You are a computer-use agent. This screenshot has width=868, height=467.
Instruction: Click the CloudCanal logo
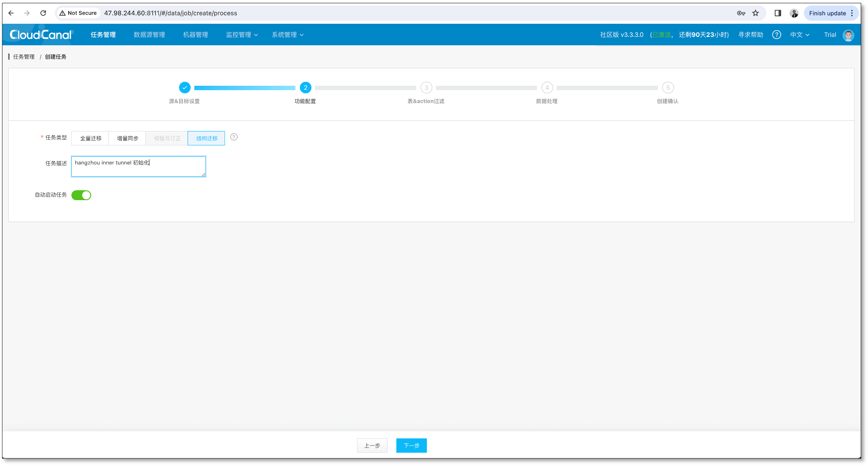click(41, 35)
